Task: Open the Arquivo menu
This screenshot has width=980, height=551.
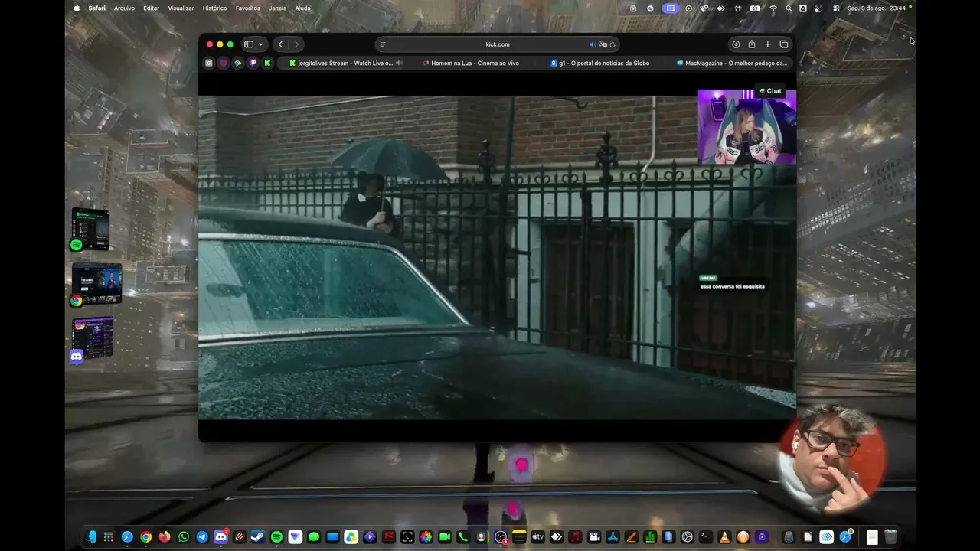Action: tap(124, 8)
